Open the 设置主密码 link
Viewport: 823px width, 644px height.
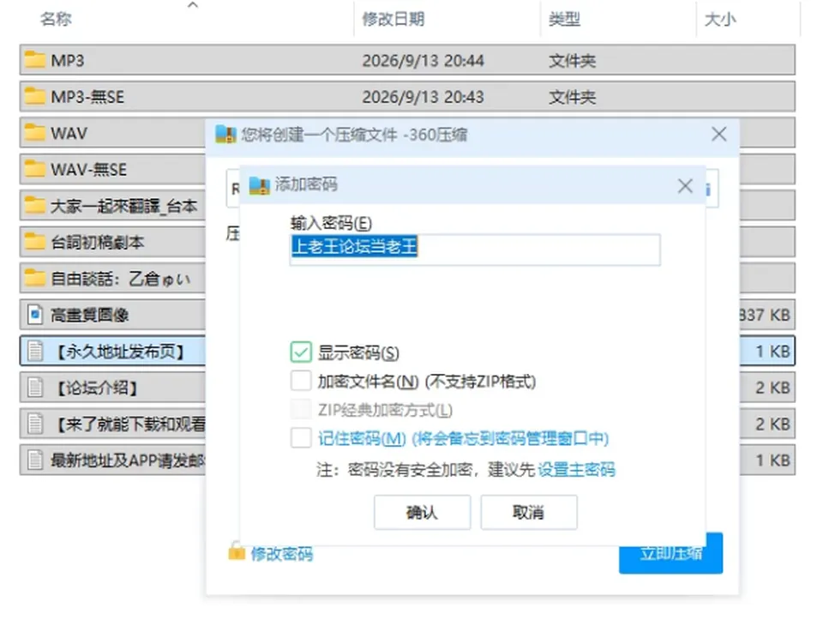pyautogui.click(x=576, y=469)
